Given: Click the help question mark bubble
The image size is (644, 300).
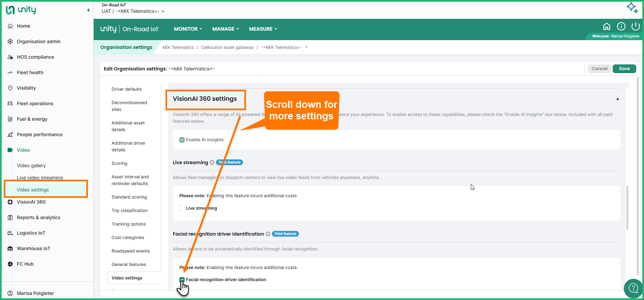Looking at the screenshot, I should (633, 288).
